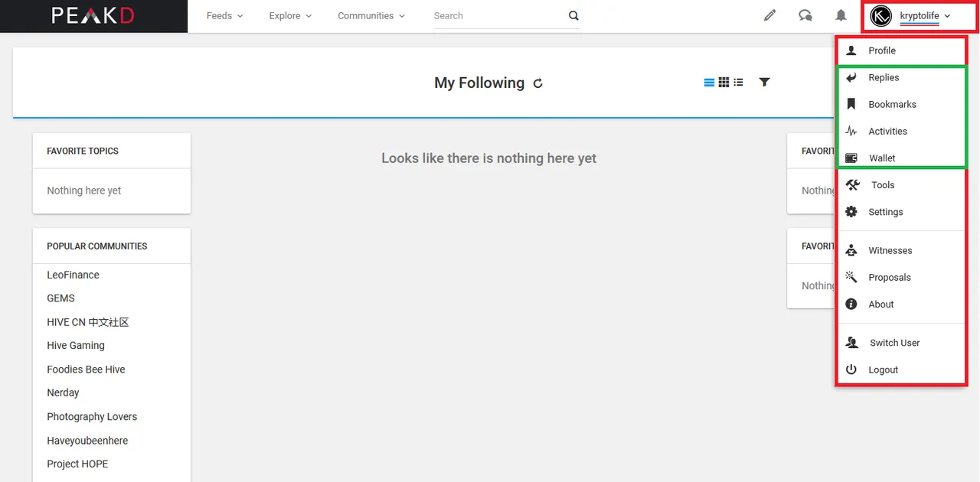Focus the Search input field
Viewport: 980px width, 482px height.
[x=498, y=16]
